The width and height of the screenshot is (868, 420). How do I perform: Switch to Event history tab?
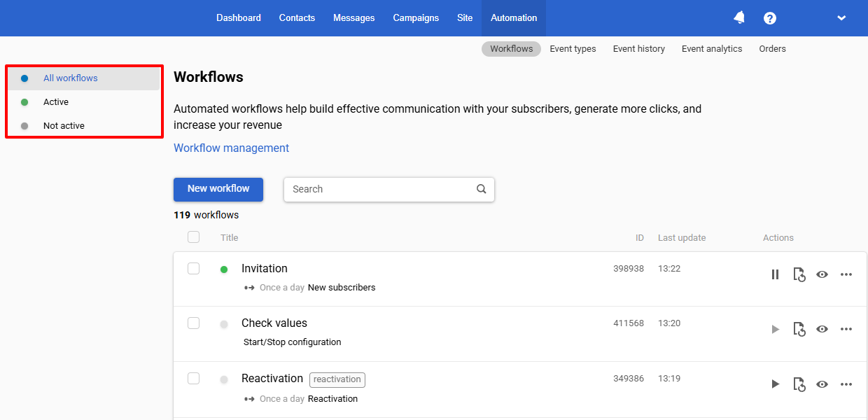pyautogui.click(x=638, y=49)
